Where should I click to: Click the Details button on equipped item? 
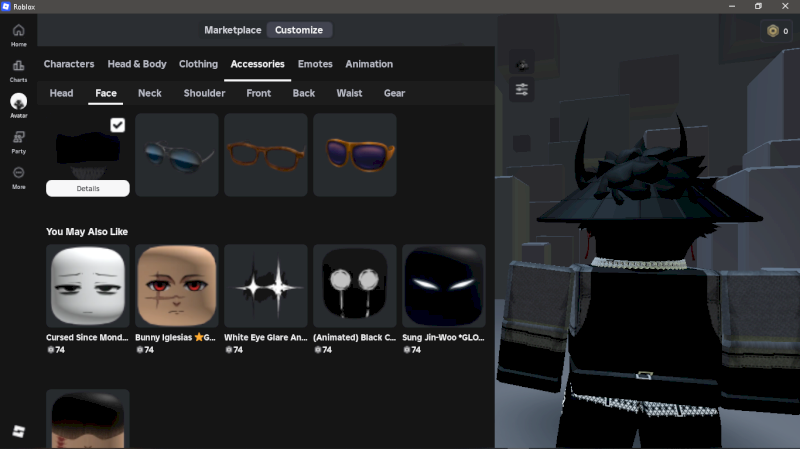coord(88,188)
